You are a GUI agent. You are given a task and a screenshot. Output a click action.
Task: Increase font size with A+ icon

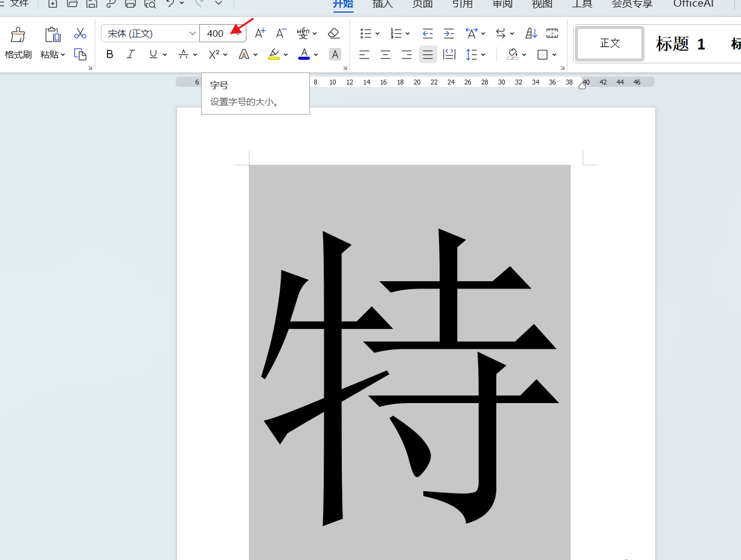pyautogui.click(x=260, y=33)
